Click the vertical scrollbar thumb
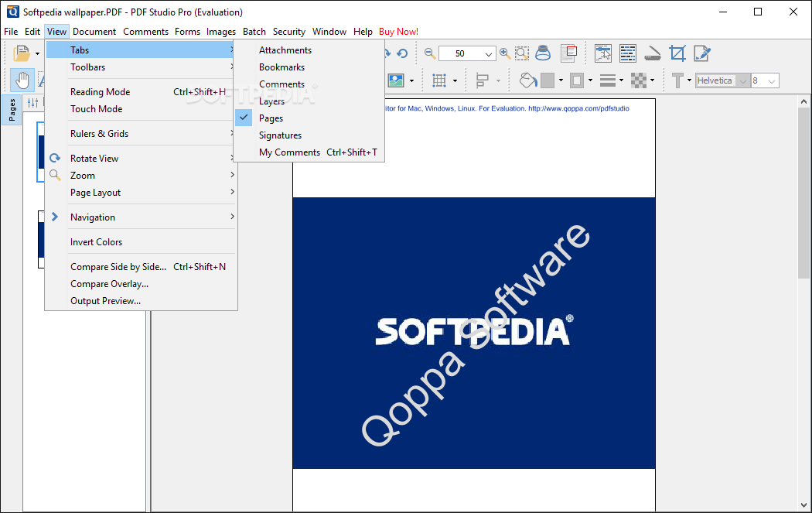The height and width of the screenshot is (513, 812). [x=803, y=193]
